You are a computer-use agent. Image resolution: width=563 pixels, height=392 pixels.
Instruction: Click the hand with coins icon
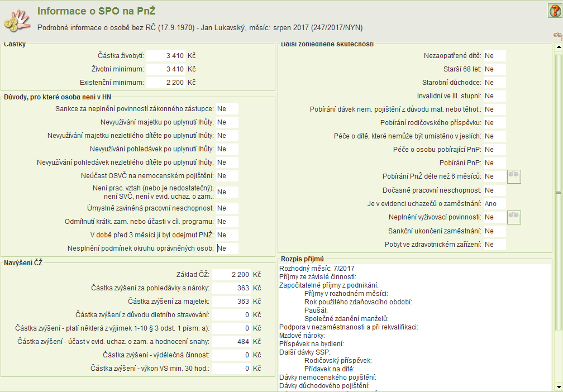[x=17, y=21]
